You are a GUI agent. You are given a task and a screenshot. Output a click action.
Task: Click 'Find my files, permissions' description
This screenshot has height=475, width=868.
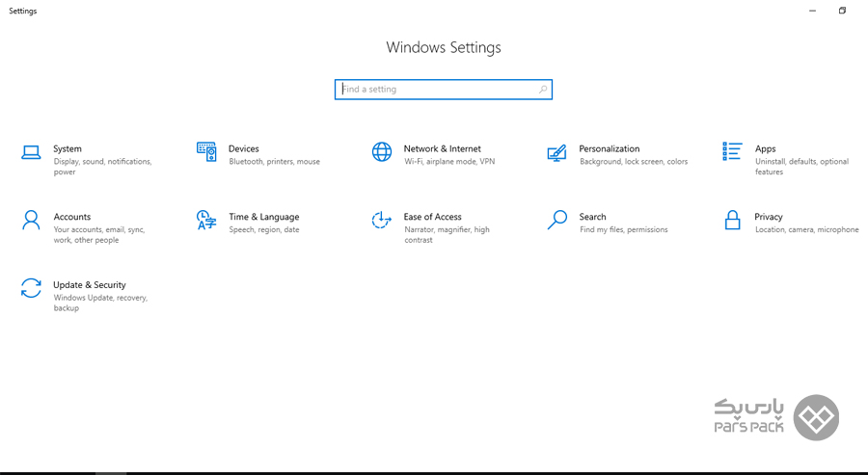pyautogui.click(x=624, y=229)
